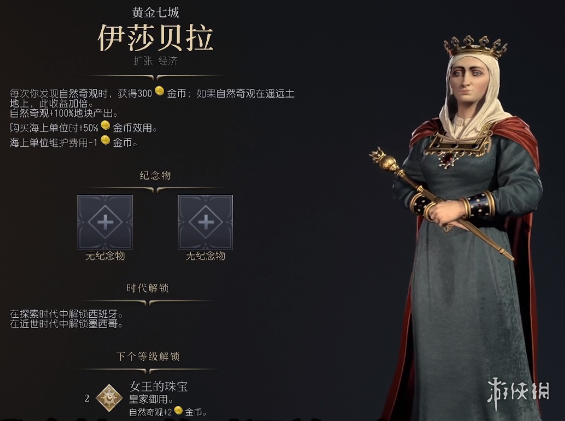Click the coin icon before 金币效用
This screenshot has width=565, height=421.
(x=105, y=125)
